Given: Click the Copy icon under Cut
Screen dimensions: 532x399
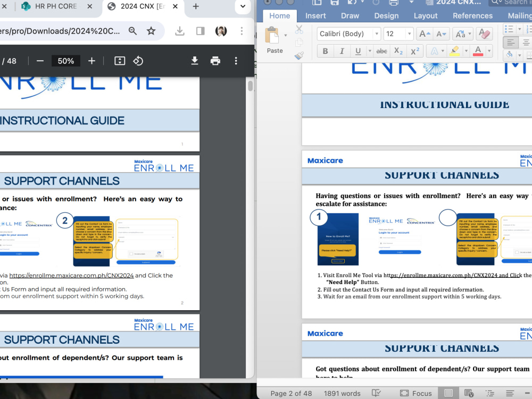Looking at the screenshot, I should (x=299, y=43).
